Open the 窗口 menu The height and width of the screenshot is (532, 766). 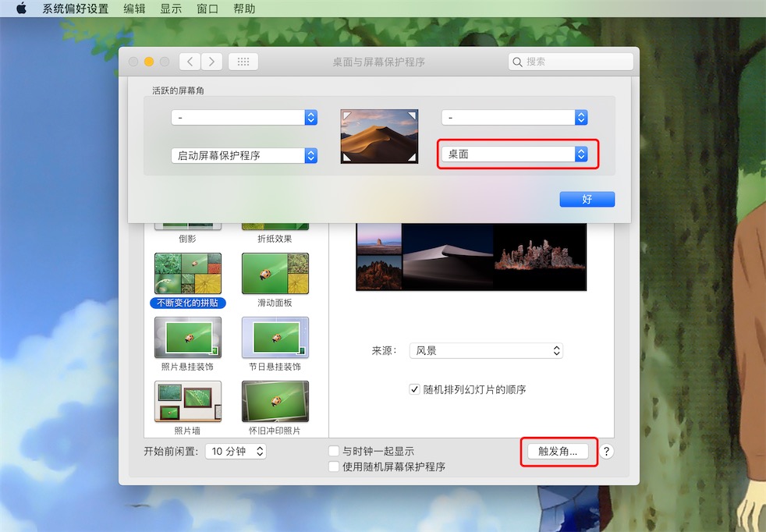(207, 9)
